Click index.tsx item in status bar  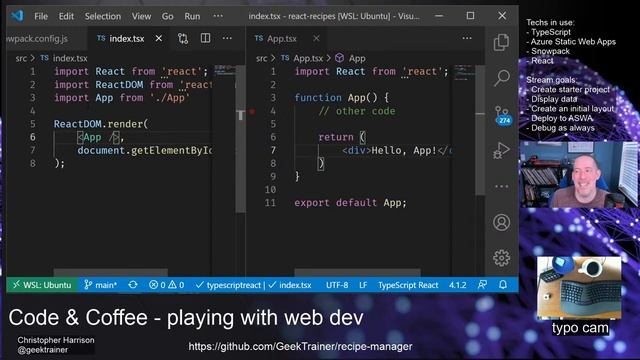pyautogui.click(x=290, y=285)
